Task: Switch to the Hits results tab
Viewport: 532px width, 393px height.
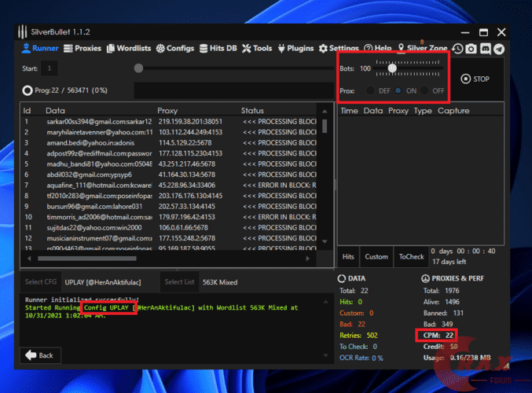Action: tap(348, 257)
